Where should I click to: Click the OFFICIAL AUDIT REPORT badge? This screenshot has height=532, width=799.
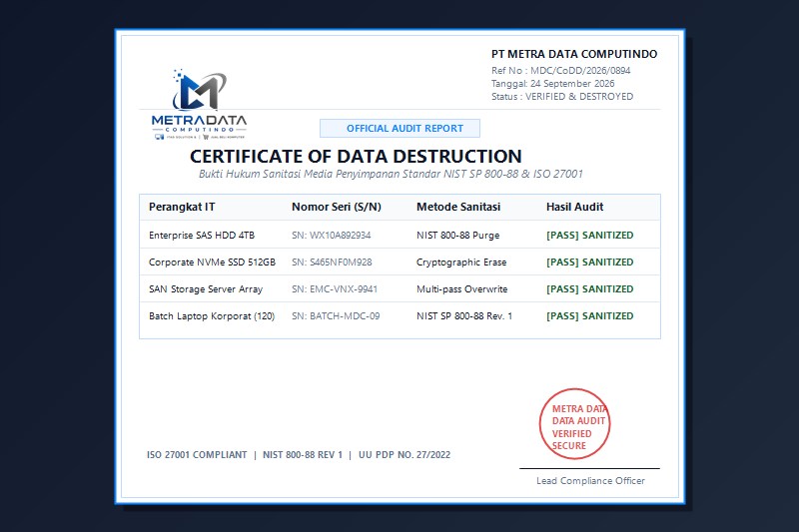click(400, 129)
